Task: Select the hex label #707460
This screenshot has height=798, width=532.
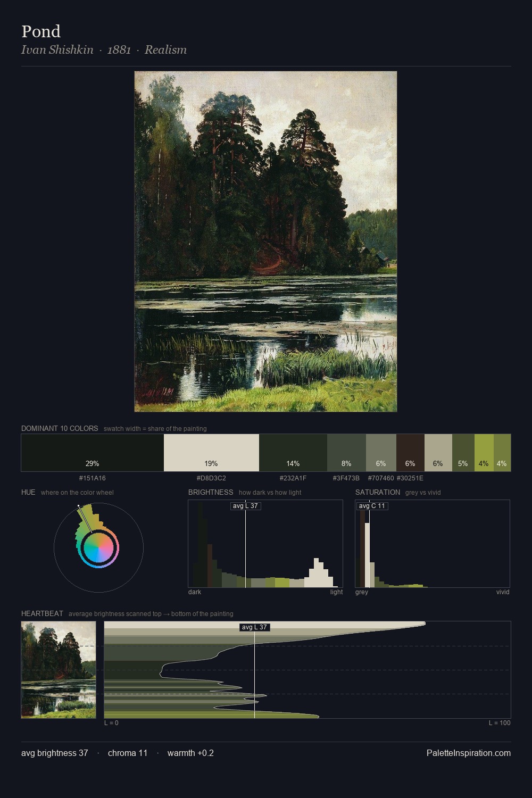Action: coord(381,478)
